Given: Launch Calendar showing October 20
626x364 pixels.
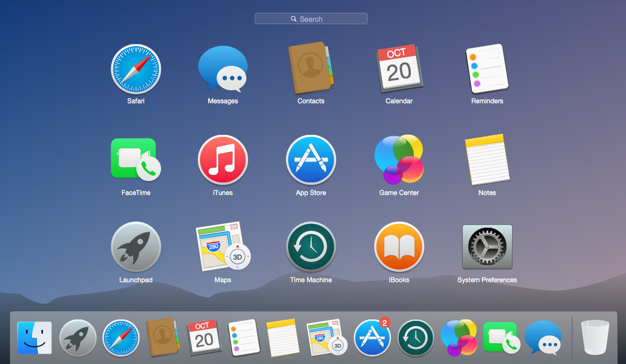Looking at the screenshot, I should (x=399, y=68).
